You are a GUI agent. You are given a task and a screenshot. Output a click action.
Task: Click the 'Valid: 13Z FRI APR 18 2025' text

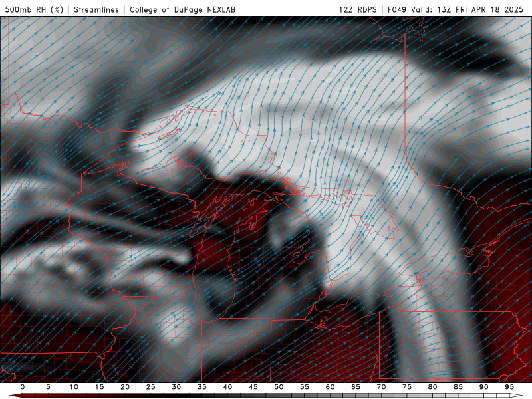coord(467,9)
